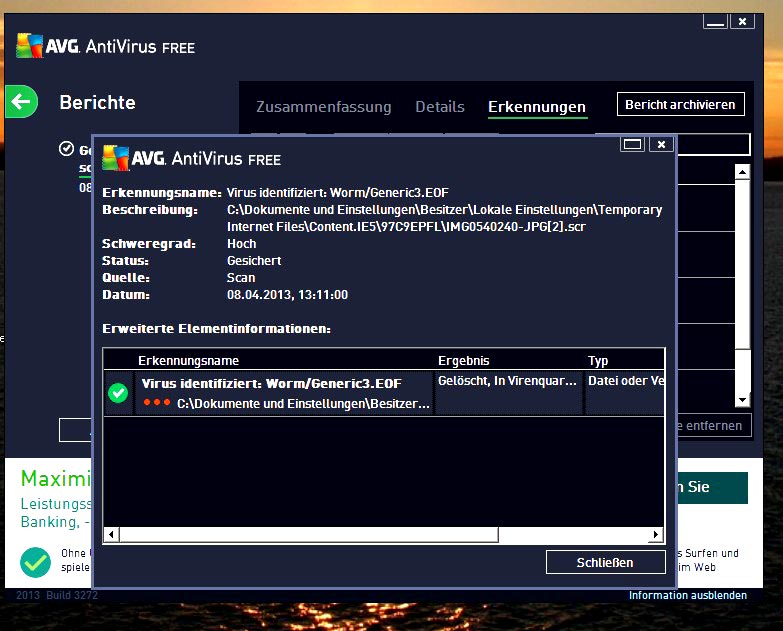The width and height of the screenshot is (783, 631).
Task: Click Information ausblenden link
Action: tap(688, 595)
